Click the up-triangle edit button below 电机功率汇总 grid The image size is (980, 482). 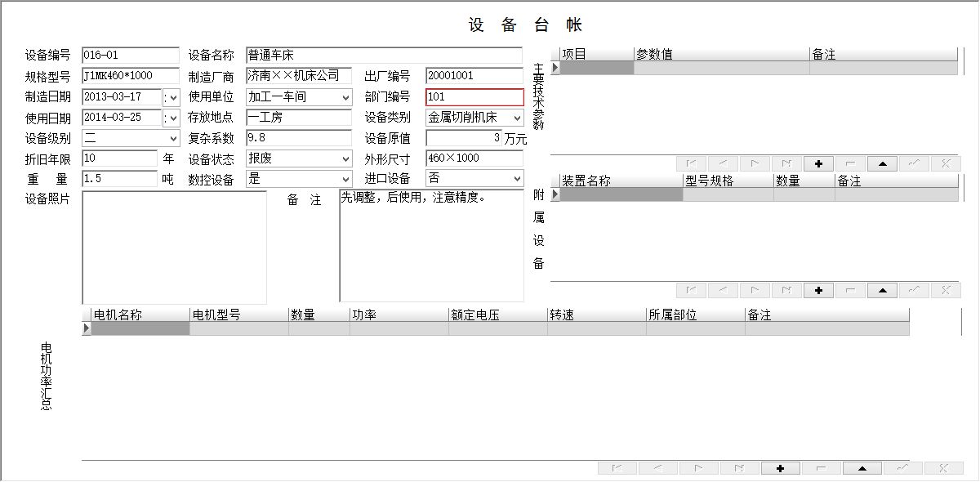pyautogui.click(x=862, y=468)
